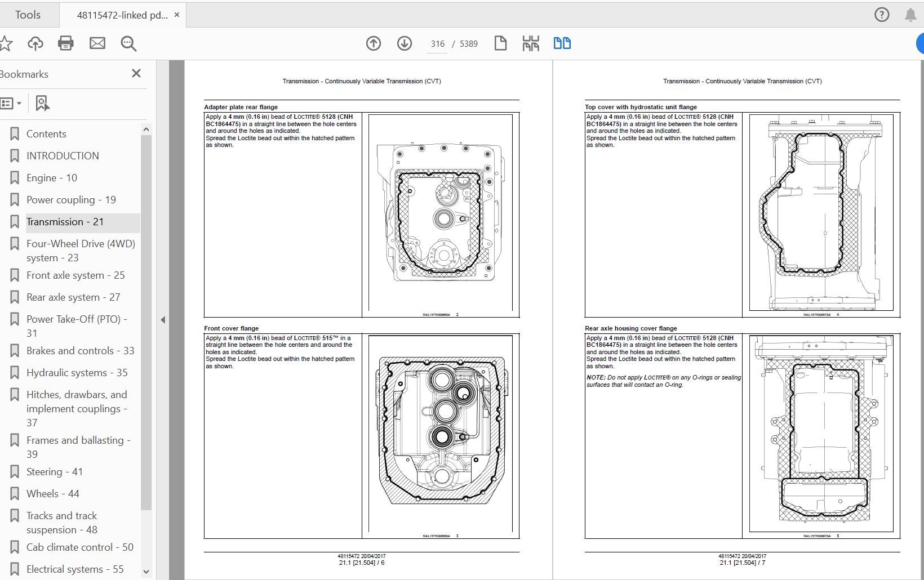Screen dimensions: 924x580
Task: Click the fit page scrolling mode icon
Action: pyautogui.click(x=531, y=43)
